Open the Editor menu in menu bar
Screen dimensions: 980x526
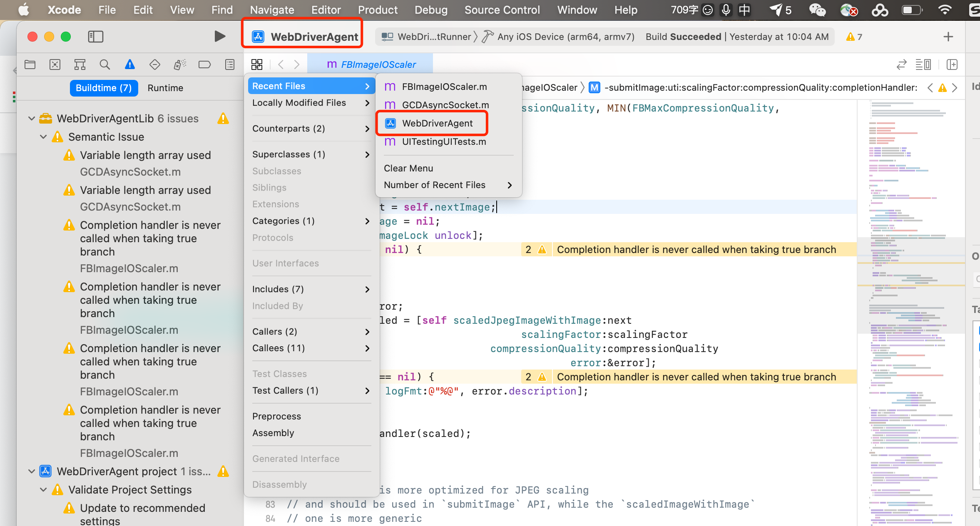[x=326, y=10]
